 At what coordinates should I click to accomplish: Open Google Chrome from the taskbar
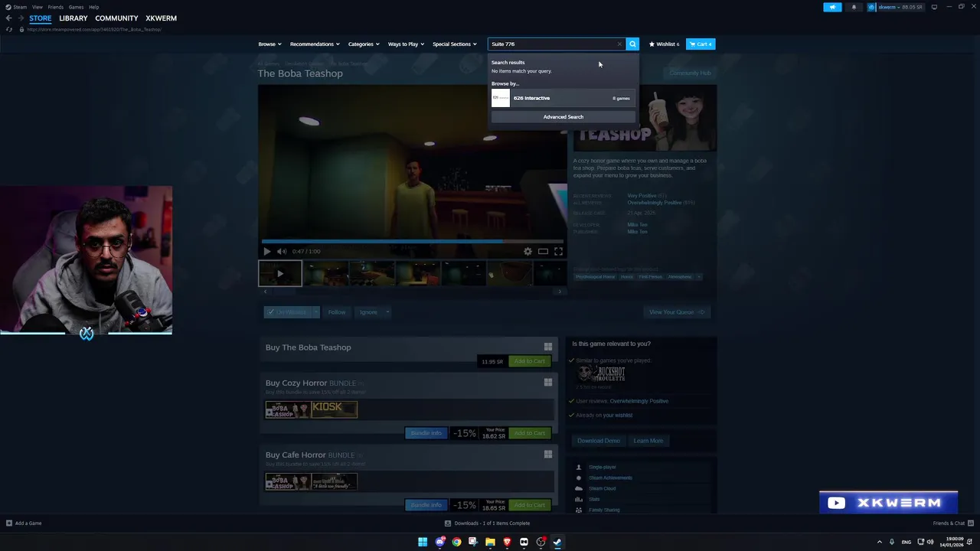pyautogui.click(x=456, y=542)
